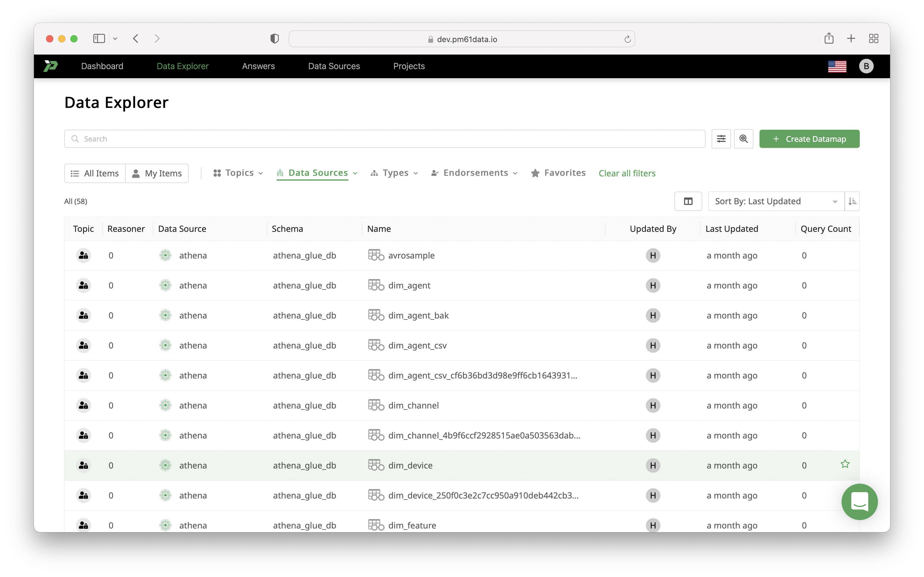Click the Data Source column header

pos(182,228)
